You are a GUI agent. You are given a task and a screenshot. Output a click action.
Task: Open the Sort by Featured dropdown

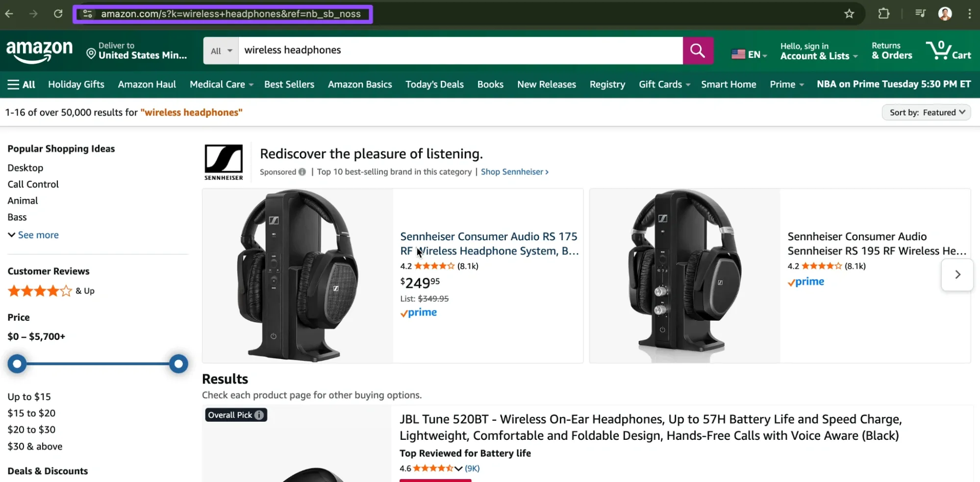tap(926, 112)
